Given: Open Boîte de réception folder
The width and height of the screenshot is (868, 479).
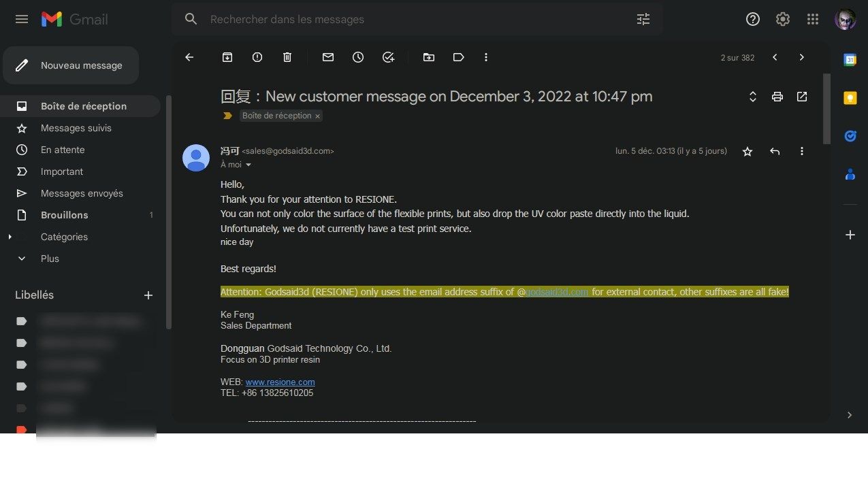Looking at the screenshot, I should [x=80, y=106].
